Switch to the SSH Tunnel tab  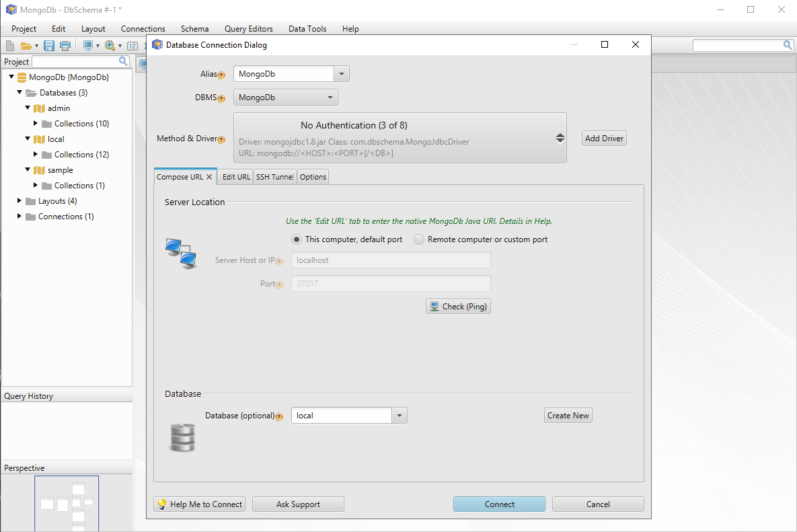point(274,177)
